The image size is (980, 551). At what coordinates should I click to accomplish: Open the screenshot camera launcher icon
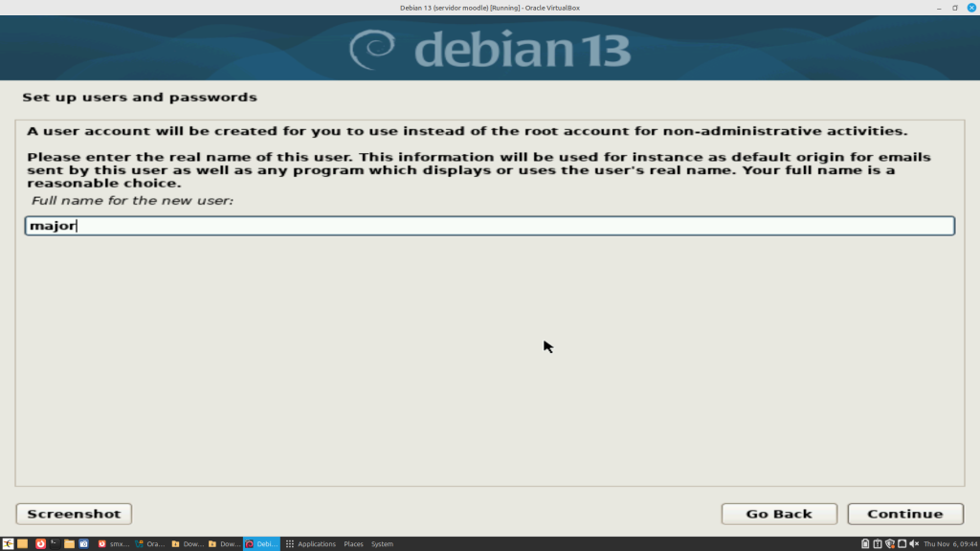pos(83,543)
